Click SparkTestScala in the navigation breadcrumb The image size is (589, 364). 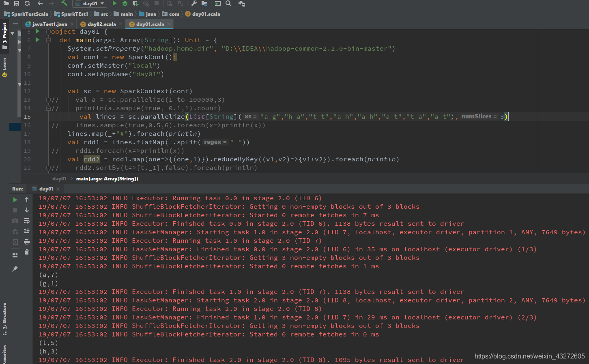pyautogui.click(x=27, y=14)
